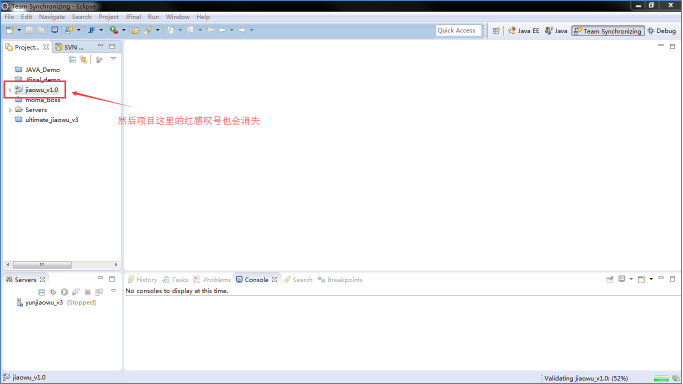Screen dimensions: 683x384
Task: Click the Previous Annotation toolbar icon
Action: pos(190,30)
